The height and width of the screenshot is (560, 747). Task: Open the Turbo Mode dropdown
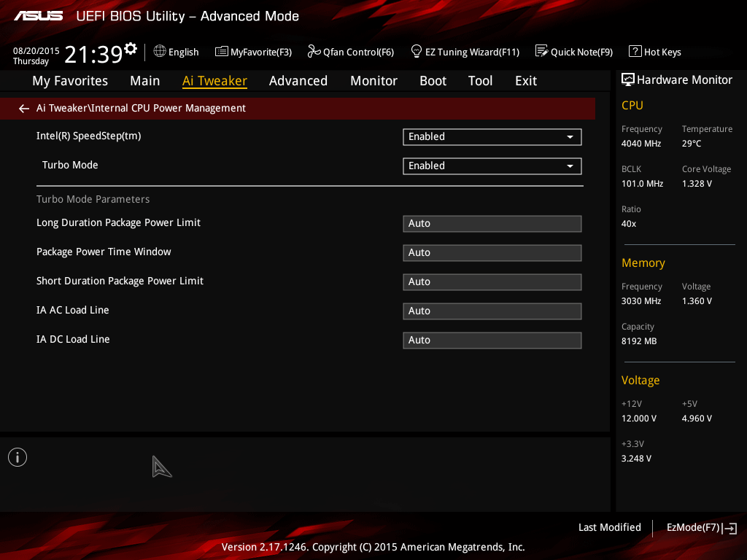(492, 166)
